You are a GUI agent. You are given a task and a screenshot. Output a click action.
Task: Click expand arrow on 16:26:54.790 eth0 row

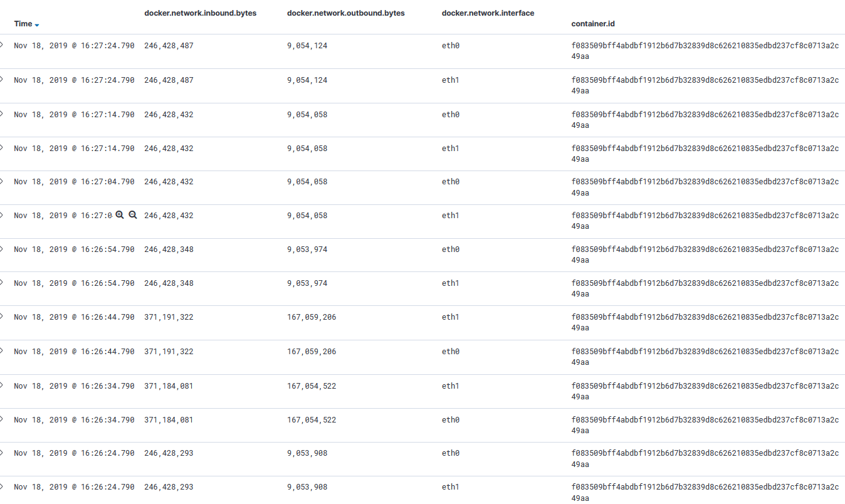[3, 249]
